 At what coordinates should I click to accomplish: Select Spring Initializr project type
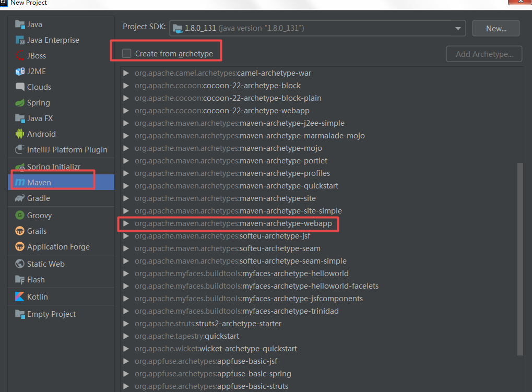61,167
